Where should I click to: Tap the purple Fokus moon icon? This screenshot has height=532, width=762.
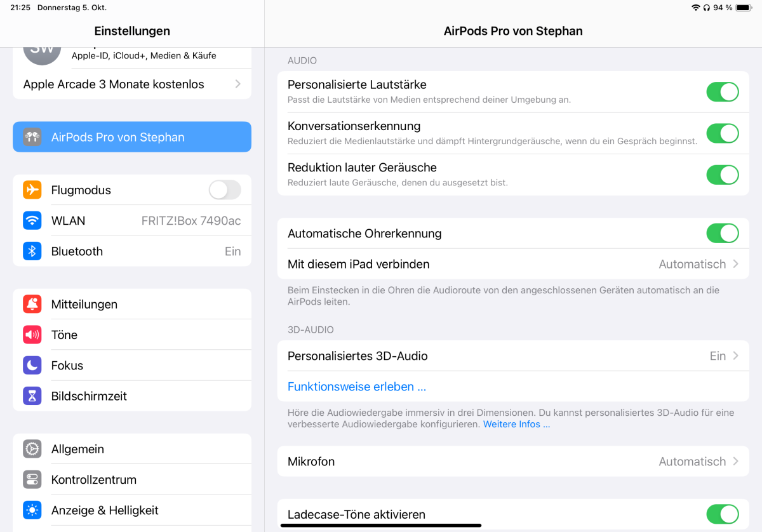[x=32, y=365]
